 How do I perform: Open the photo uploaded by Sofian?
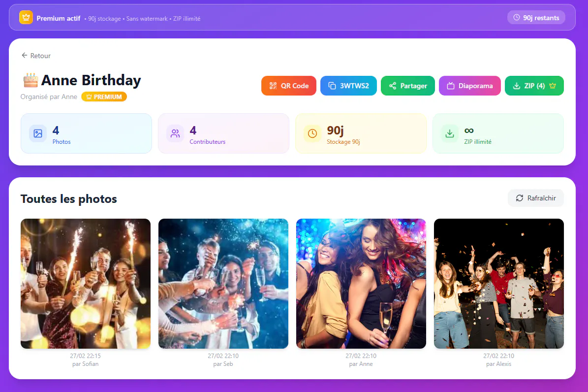[86, 284]
